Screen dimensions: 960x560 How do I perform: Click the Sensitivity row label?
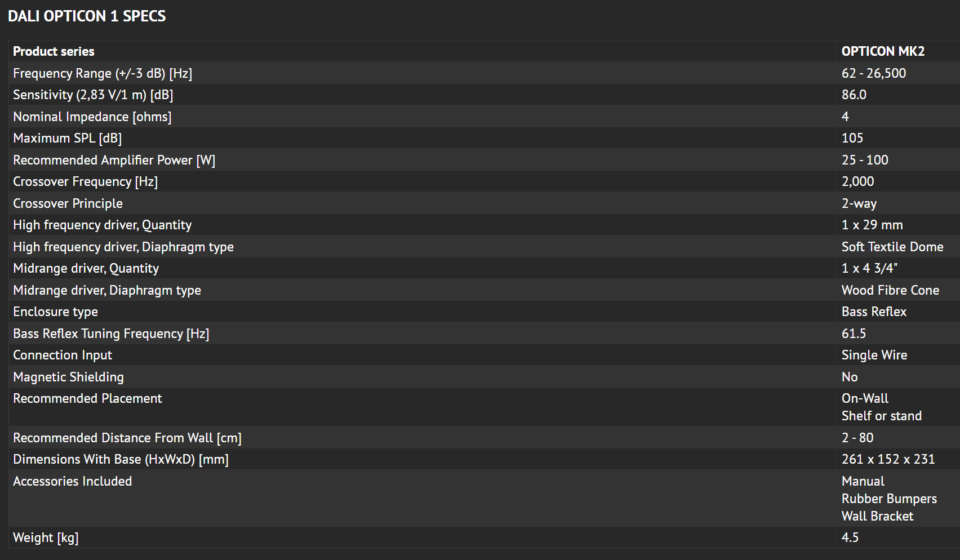(x=93, y=95)
